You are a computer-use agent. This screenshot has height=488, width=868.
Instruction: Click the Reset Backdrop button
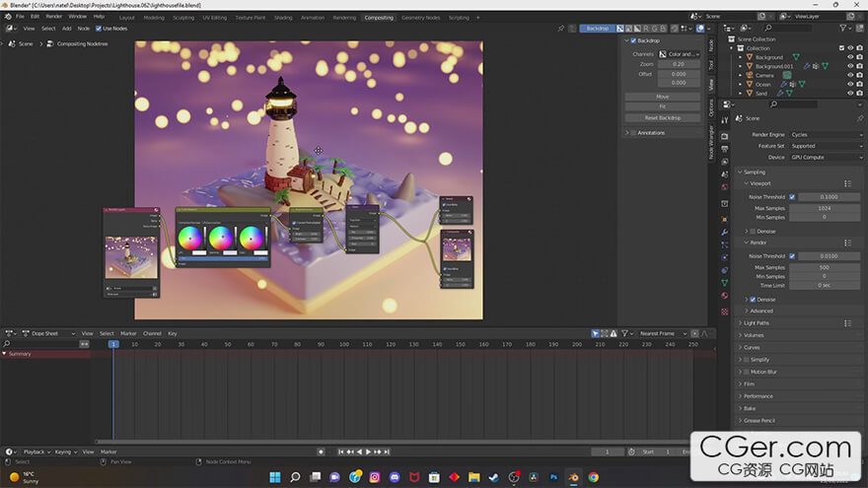click(x=663, y=118)
